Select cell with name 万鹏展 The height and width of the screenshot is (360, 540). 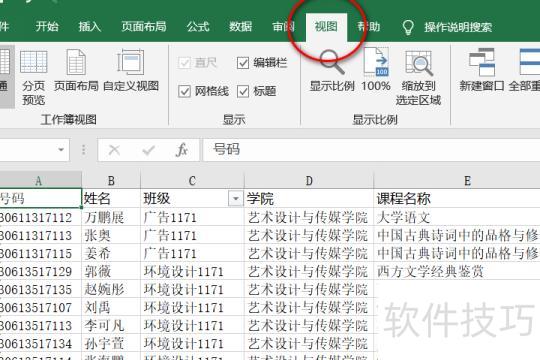point(111,217)
